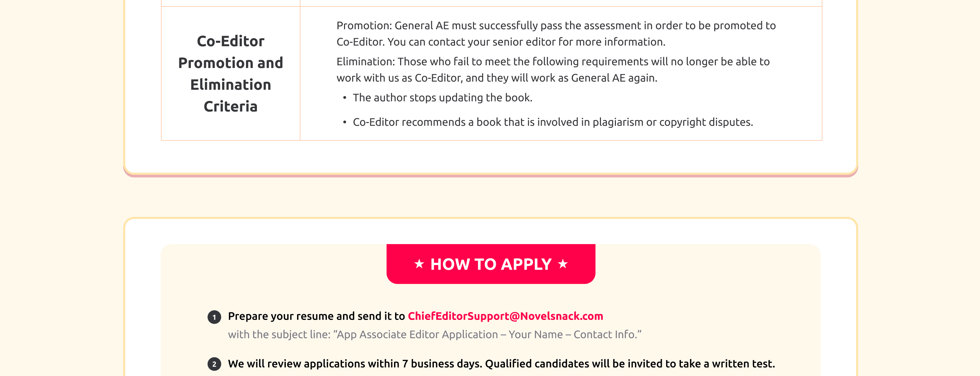The height and width of the screenshot is (376, 980).
Task: Click the bullet beside 'Co-Editor recommends a book'
Action: click(345, 122)
